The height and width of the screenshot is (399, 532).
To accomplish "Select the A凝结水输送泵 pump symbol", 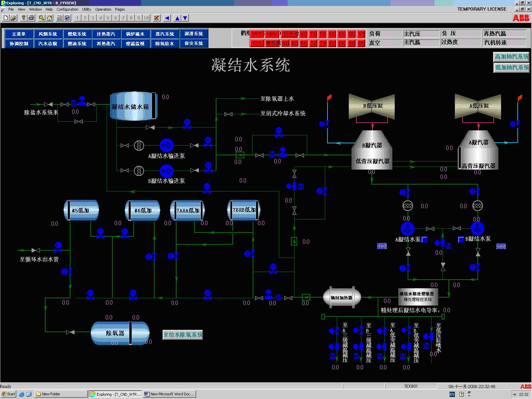I will coord(167,145).
